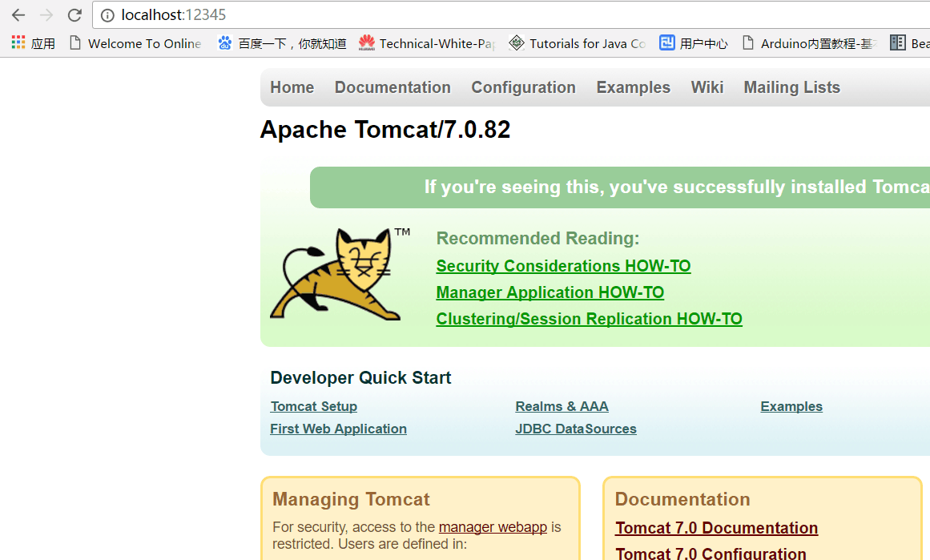Click the Welcome To Online page icon
930x560 pixels.
(75, 42)
